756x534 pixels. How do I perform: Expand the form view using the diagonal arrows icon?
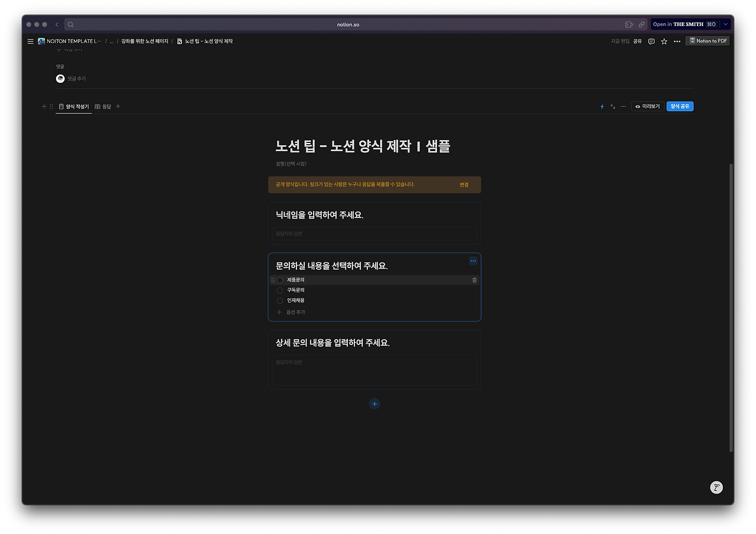point(612,106)
